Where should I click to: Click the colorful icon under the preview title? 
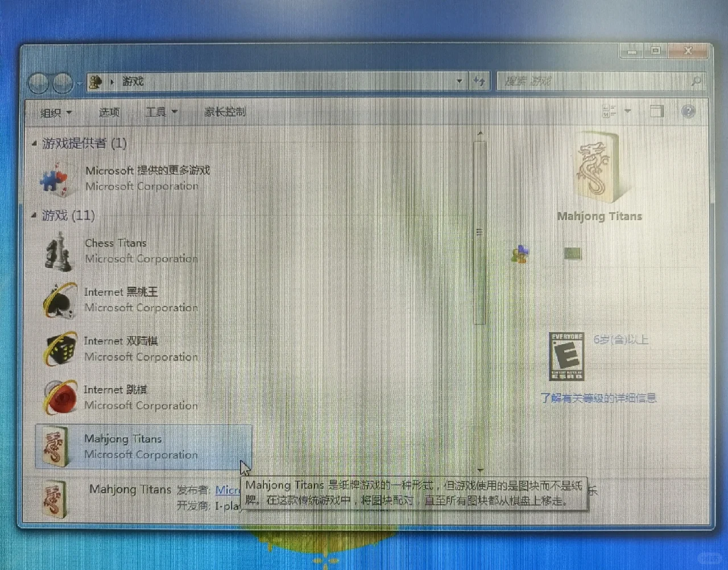click(520, 254)
